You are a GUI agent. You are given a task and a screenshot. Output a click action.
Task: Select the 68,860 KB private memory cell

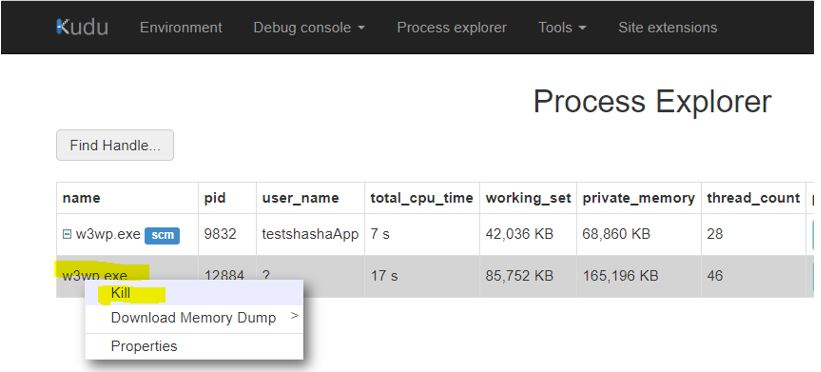(x=638, y=234)
